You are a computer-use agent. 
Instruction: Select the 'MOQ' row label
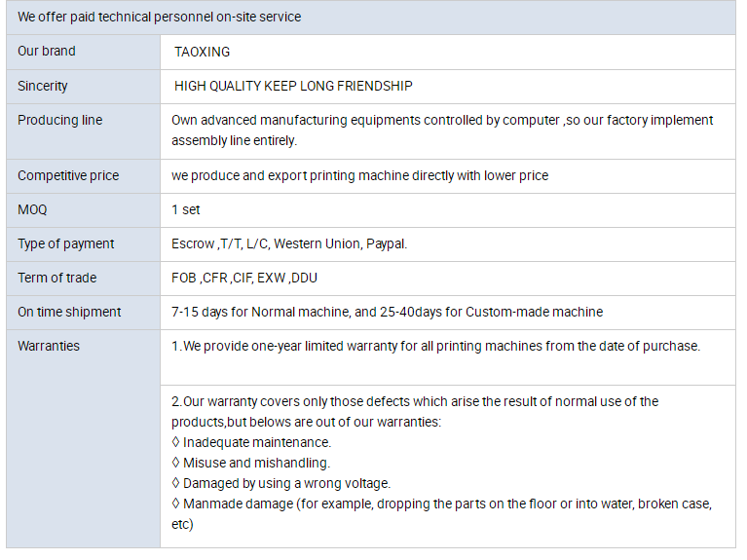[32, 209]
